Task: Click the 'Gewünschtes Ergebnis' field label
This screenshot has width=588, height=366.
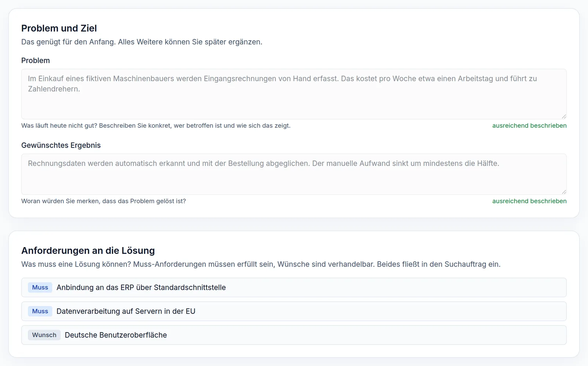Action: click(x=61, y=145)
